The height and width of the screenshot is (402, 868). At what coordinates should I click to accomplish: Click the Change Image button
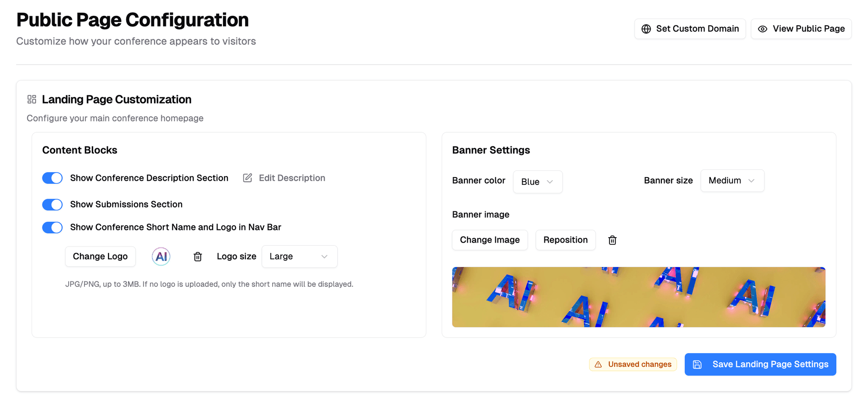(490, 240)
